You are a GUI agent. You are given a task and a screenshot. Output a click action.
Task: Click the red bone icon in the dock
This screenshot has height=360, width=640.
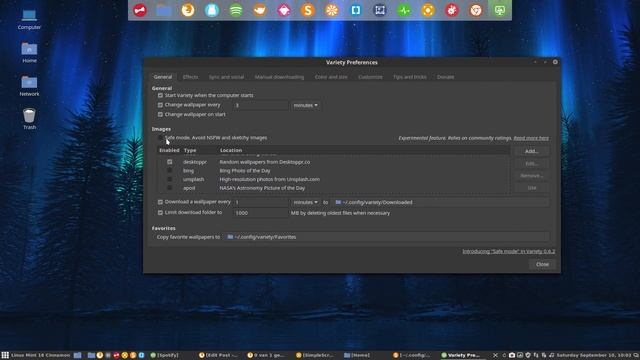(140, 10)
